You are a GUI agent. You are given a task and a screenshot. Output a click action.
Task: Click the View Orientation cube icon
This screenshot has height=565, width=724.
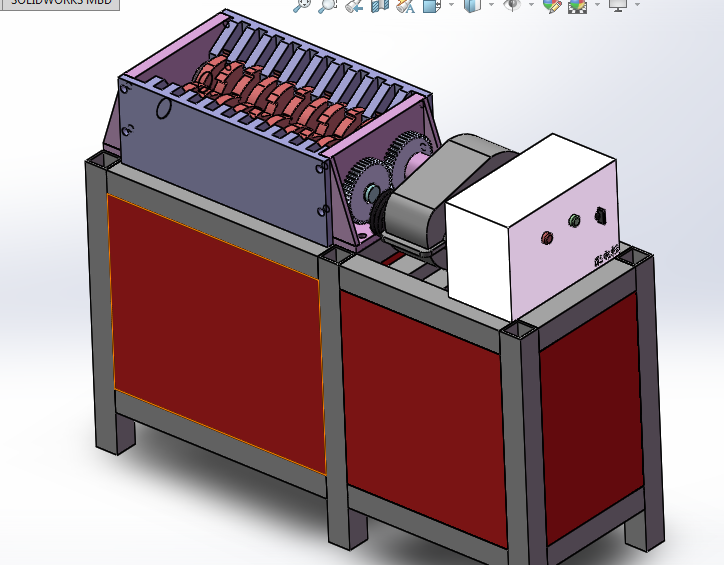432,6
